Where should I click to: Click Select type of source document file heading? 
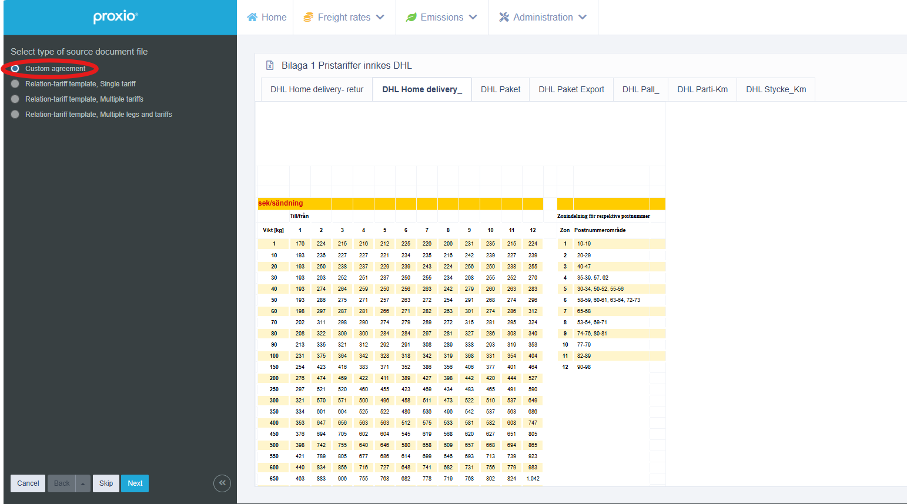point(79,52)
